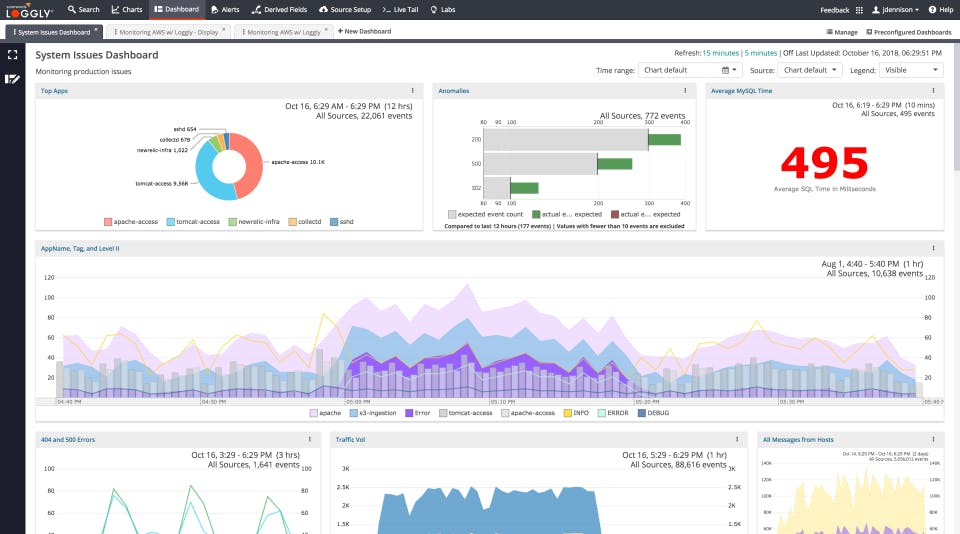Open the apps grid icon near Feedback
This screenshot has height=534, width=960.
(859, 10)
